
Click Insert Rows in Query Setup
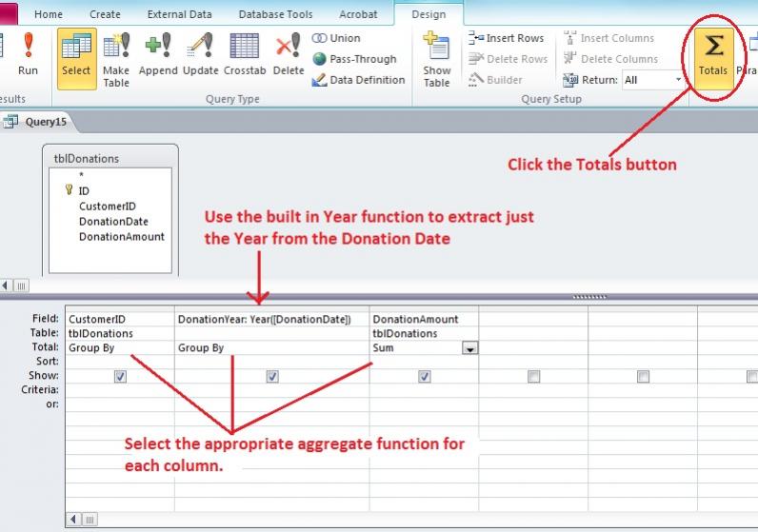point(507,38)
